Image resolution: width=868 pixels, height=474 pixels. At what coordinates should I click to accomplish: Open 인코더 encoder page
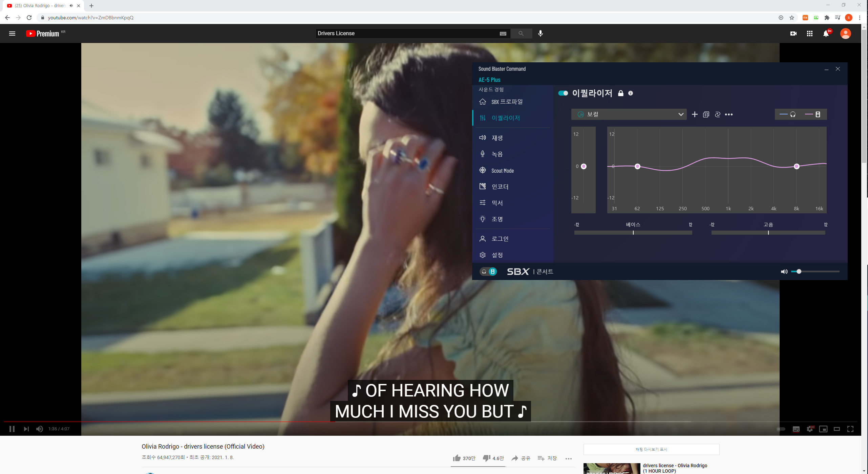point(513,187)
